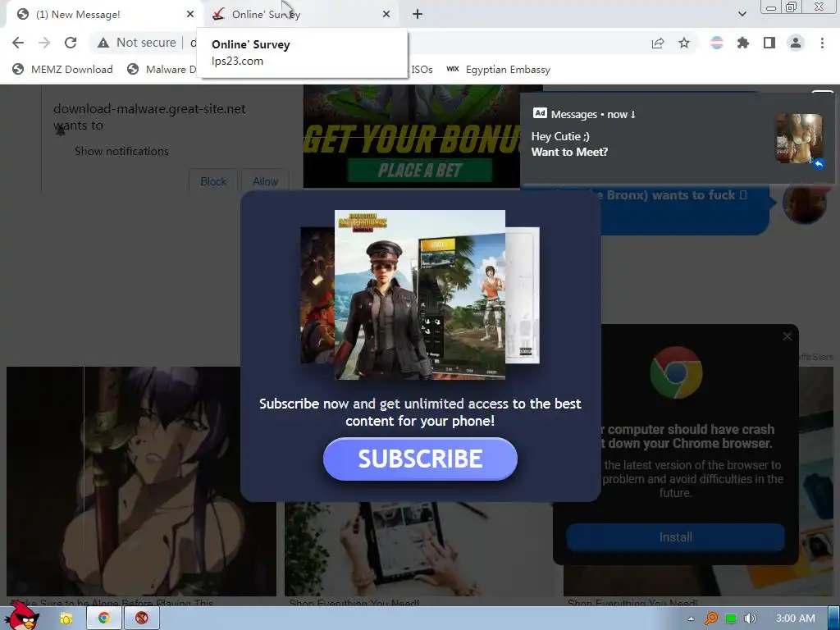The image size is (840, 630).
Task: Click the PLACE A BET banner button
Action: [420, 171]
